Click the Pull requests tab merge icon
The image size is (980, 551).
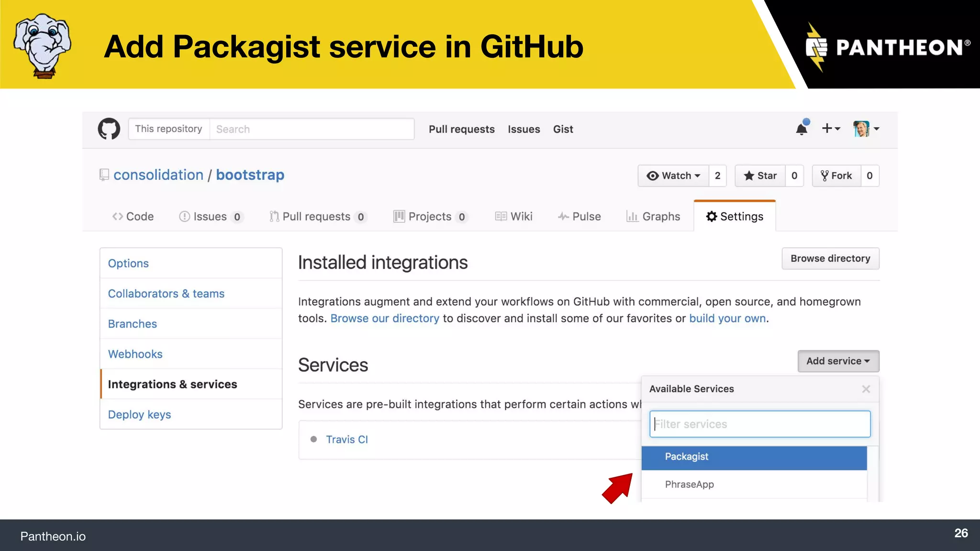tap(274, 216)
